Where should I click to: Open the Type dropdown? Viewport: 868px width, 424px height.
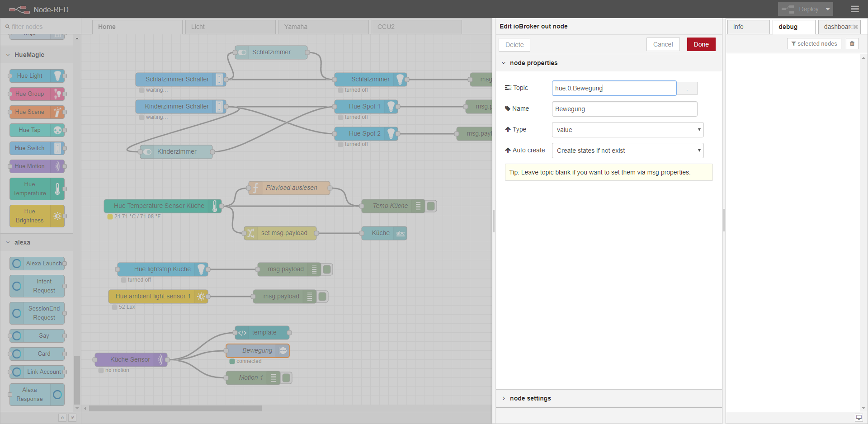(627, 130)
